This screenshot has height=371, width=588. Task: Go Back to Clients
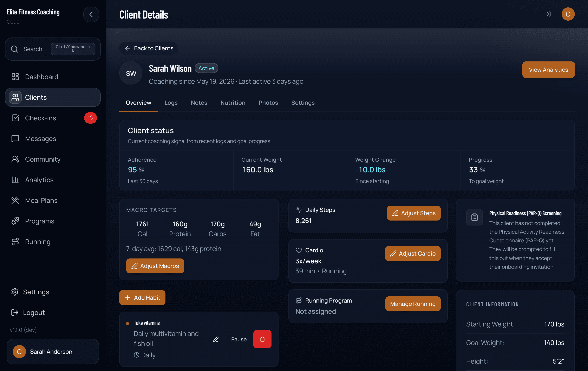(149, 48)
